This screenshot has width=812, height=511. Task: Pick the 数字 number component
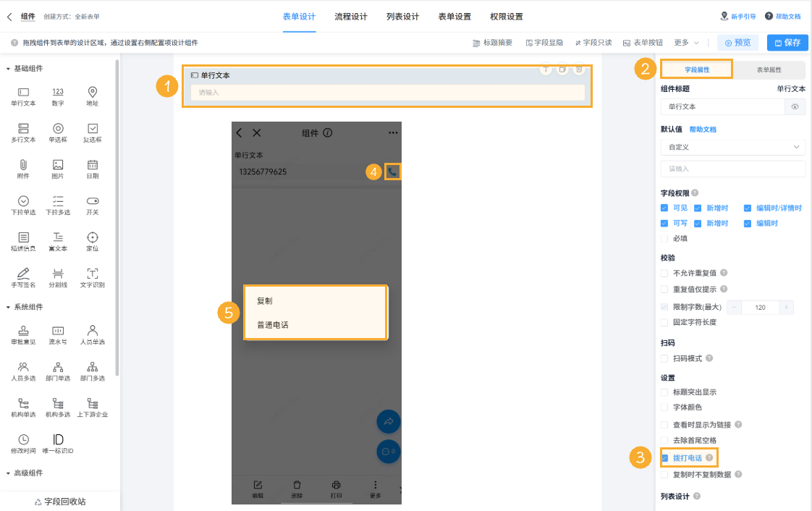(x=58, y=96)
